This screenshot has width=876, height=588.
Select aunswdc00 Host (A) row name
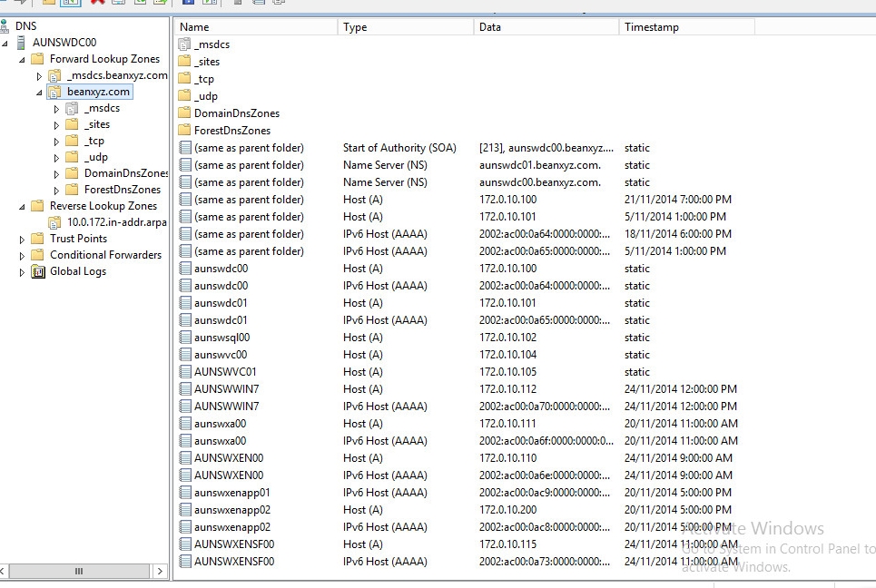221,269
